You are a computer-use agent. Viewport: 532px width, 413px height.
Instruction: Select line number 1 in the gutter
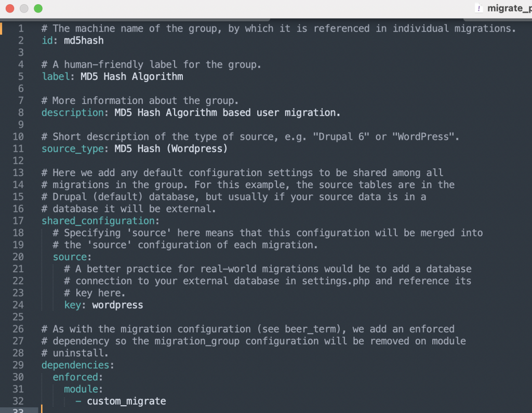pyautogui.click(x=21, y=29)
